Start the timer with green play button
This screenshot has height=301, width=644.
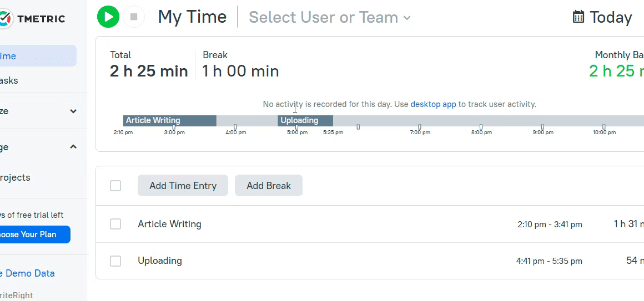point(108,17)
